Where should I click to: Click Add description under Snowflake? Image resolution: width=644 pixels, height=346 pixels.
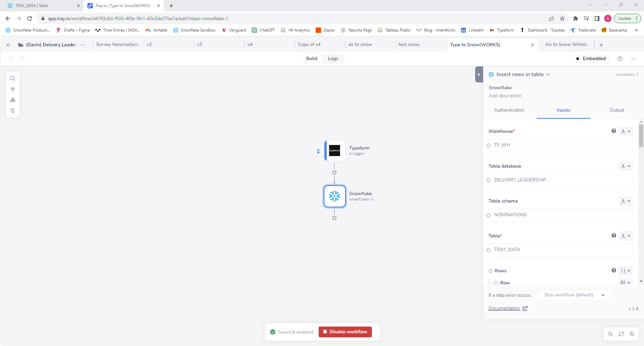tap(505, 96)
